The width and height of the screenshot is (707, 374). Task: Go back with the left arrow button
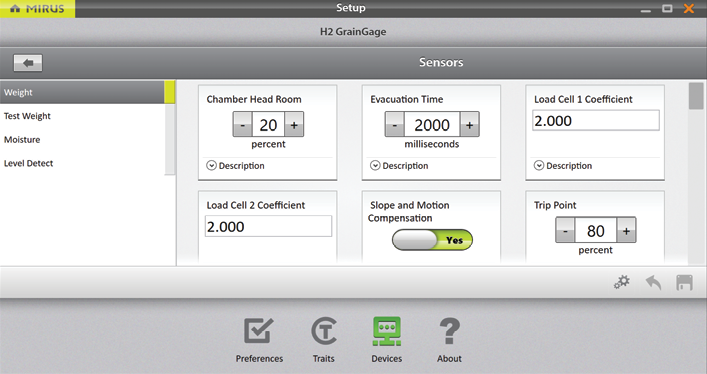[x=28, y=63]
